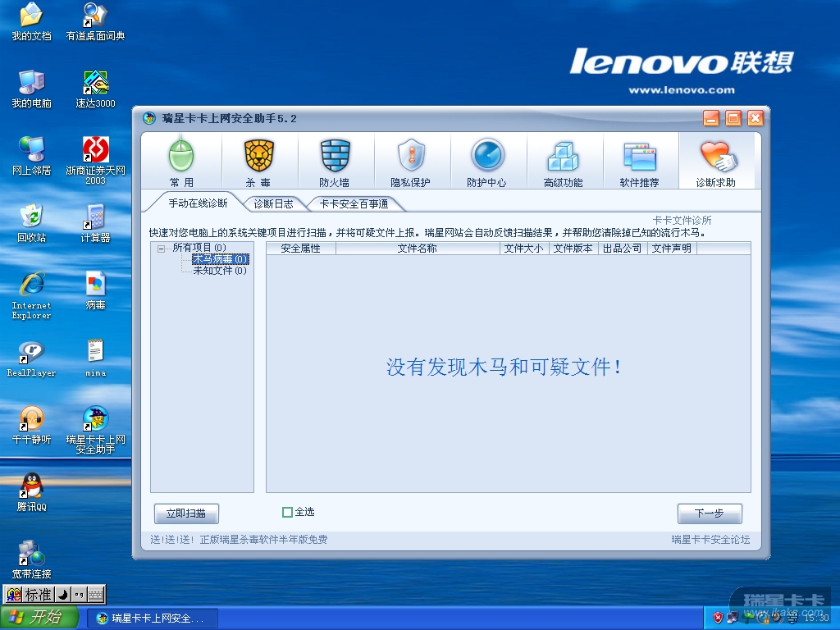Open the 杀毒 antivirus lion icon
This screenshot has width=840, height=630.
(x=258, y=161)
